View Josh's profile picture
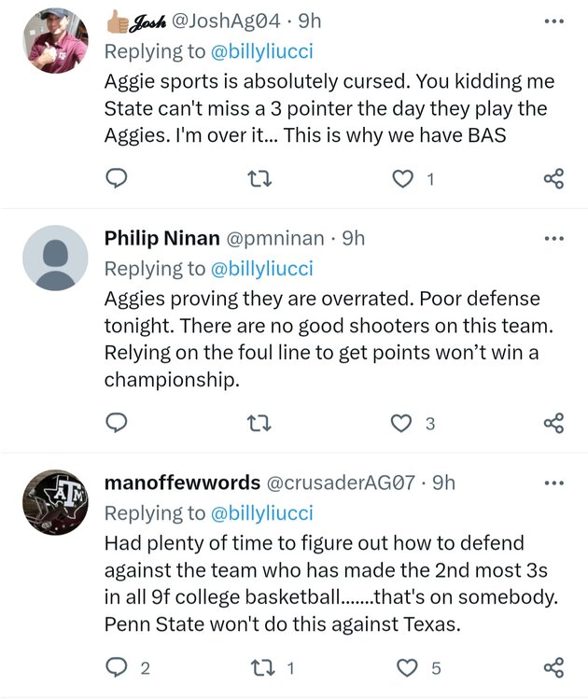This screenshot has height=700, width=588. point(55,39)
